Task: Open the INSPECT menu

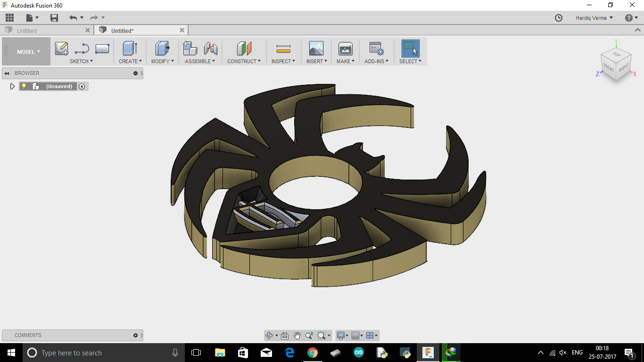Action: click(x=283, y=61)
